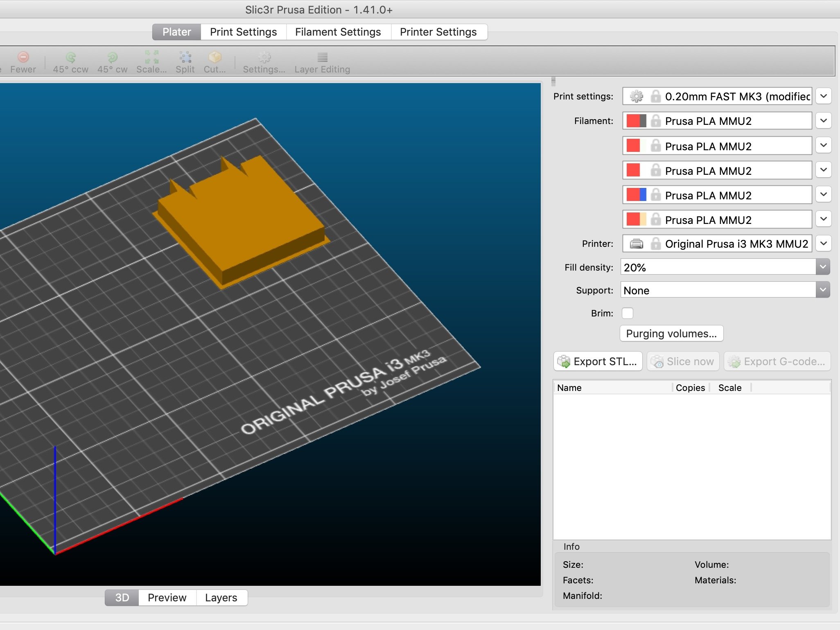The width and height of the screenshot is (840, 630).
Task: Expand the Print settings preset dropdown
Action: click(823, 96)
